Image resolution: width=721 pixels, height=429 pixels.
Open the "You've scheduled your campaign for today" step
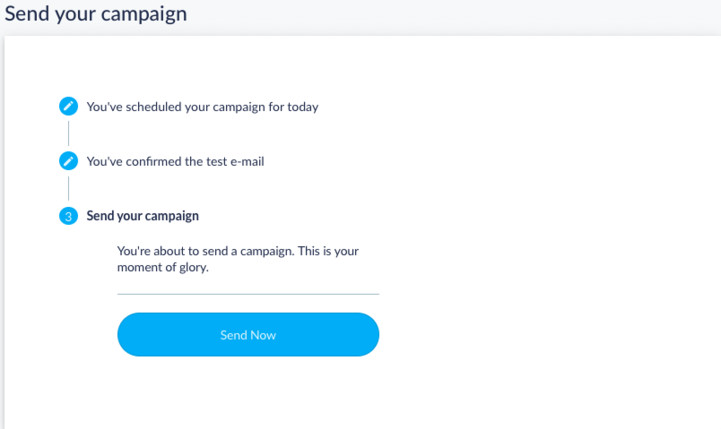pos(202,107)
